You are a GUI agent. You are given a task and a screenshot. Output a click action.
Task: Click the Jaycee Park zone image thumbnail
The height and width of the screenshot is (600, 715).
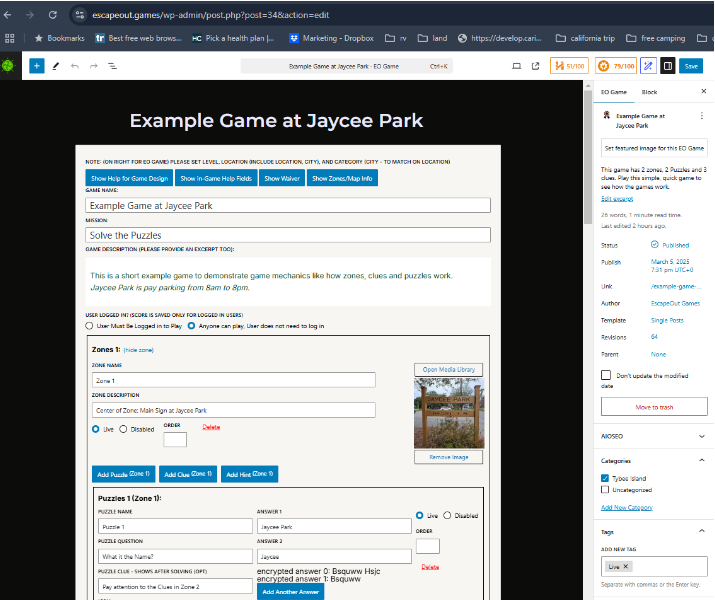coord(448,413)
